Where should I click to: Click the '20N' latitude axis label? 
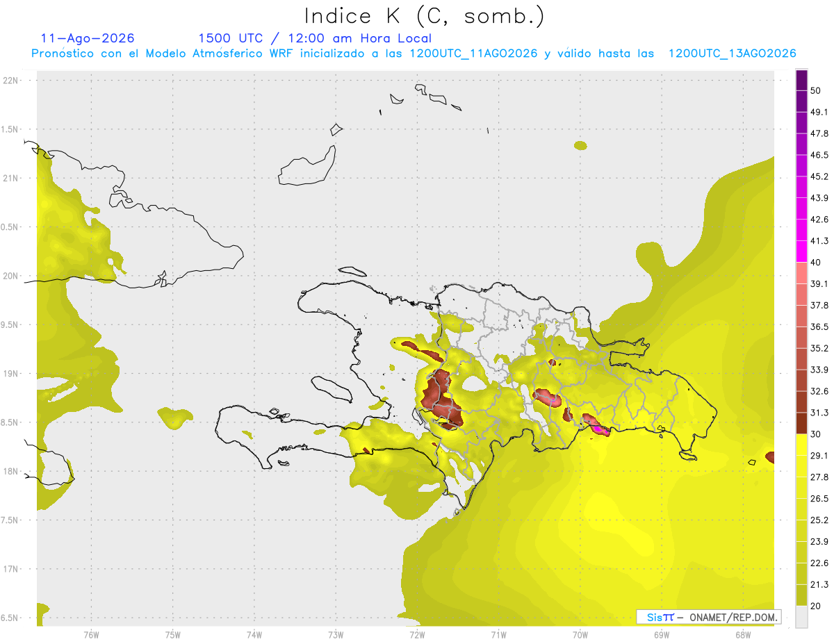click(10, 276)
